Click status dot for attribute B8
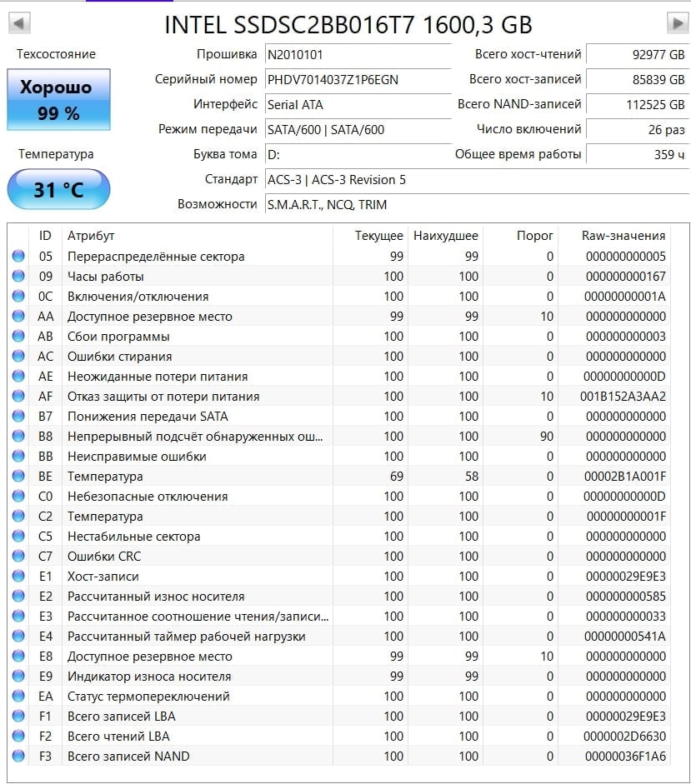 (18, 436)
